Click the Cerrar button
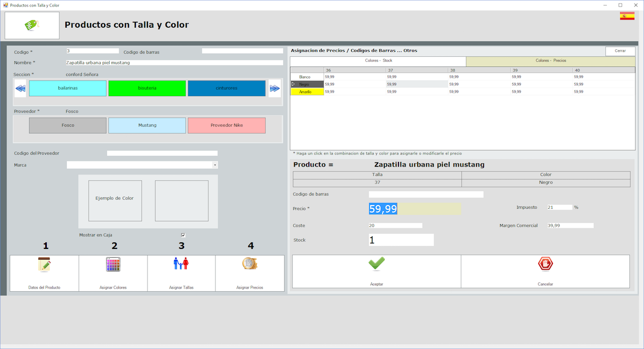The image size is (644, 349). pos(620,51)
